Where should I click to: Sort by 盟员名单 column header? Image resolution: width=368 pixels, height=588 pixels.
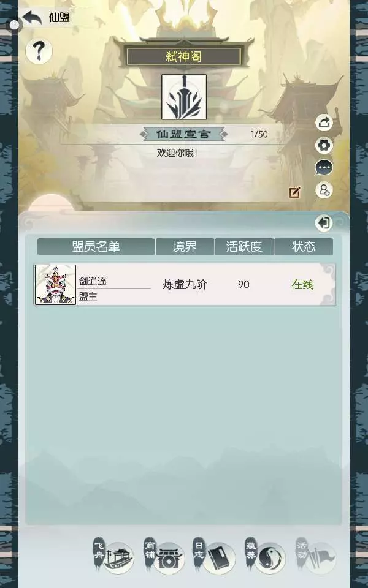(x=96, y=246)
